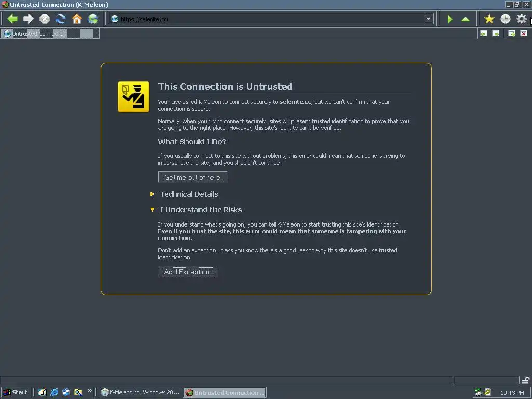
Task: Reload the current page
Action: [x=61, y=19]
